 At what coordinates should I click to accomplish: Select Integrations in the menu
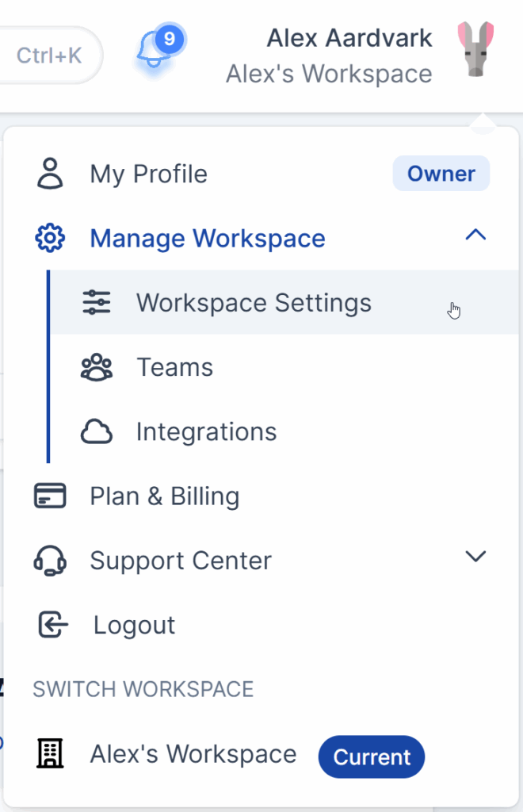point(206,431)
